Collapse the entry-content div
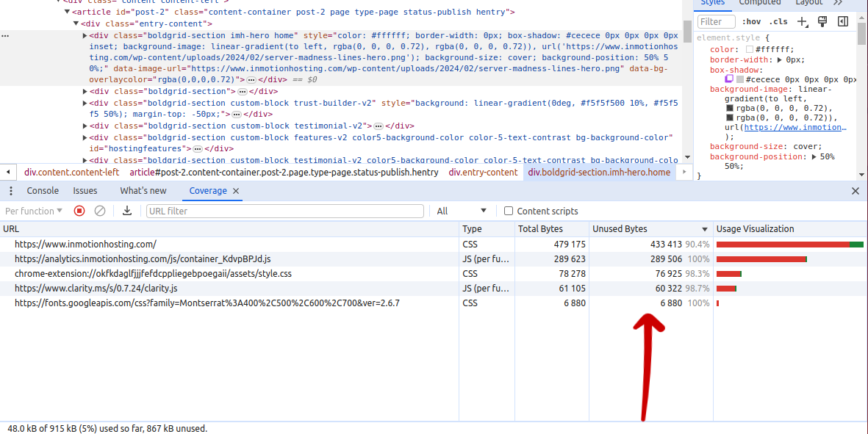Viewport: 868px width, 434px height. (x=76, y=23)
